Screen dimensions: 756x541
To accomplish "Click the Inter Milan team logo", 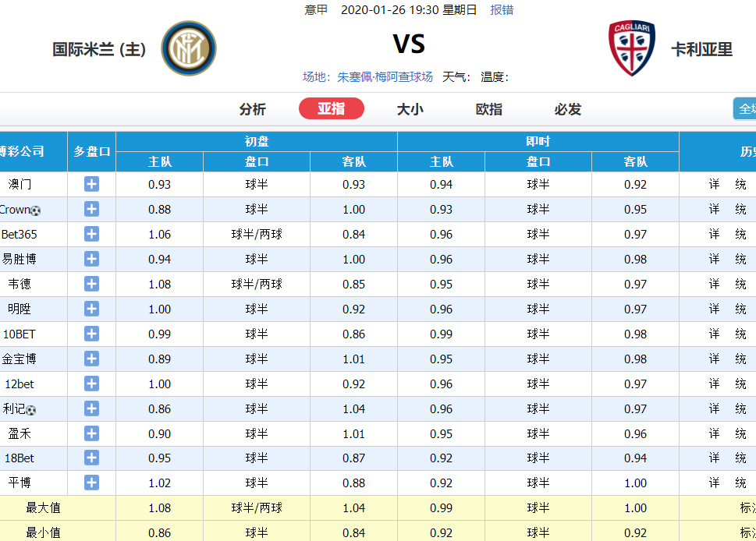I will tap(189, 48).
